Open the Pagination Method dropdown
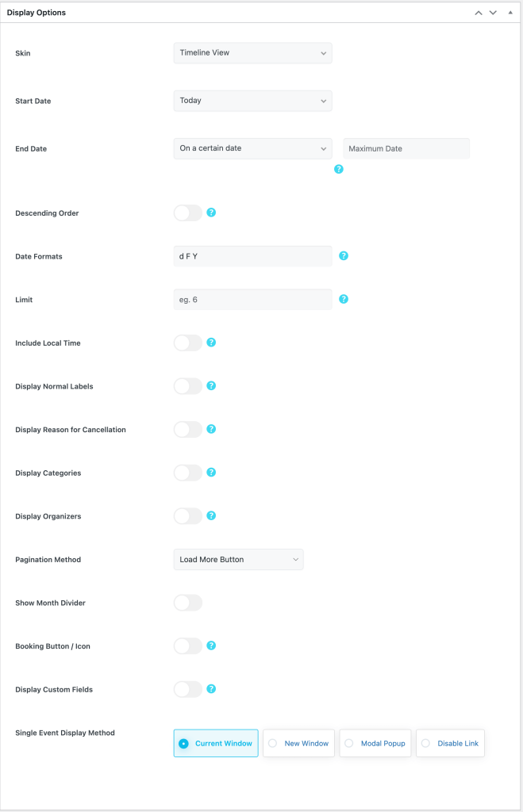 coord(238,559)
